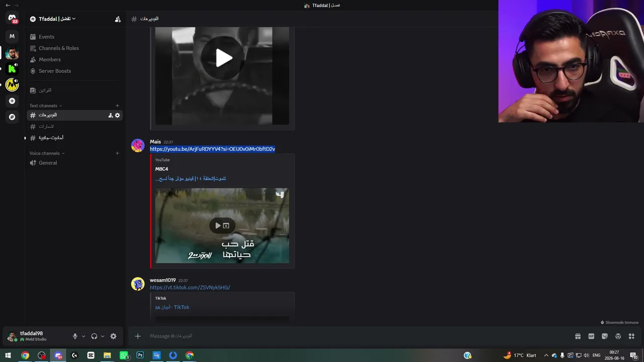The image size is (644, 362).
Task: Open the system volume control
Action: pyautogui.click(x=586, y=355)
